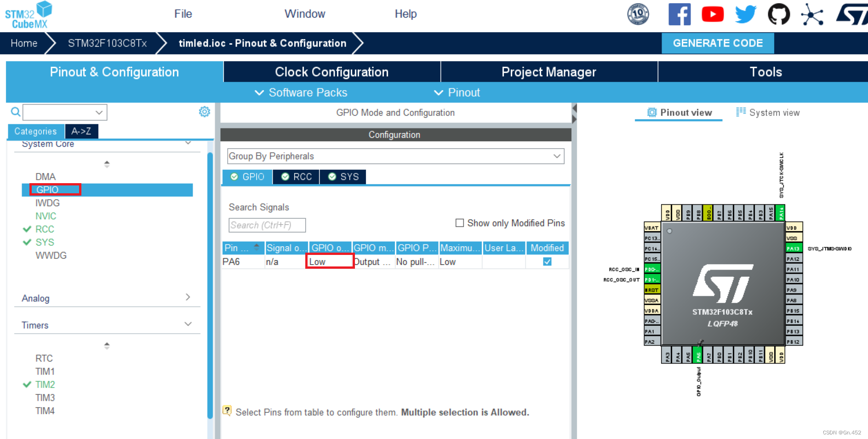Select the PB15 pin on the chip
Viewport: 868px width, 439px height.
click(794, 311)
